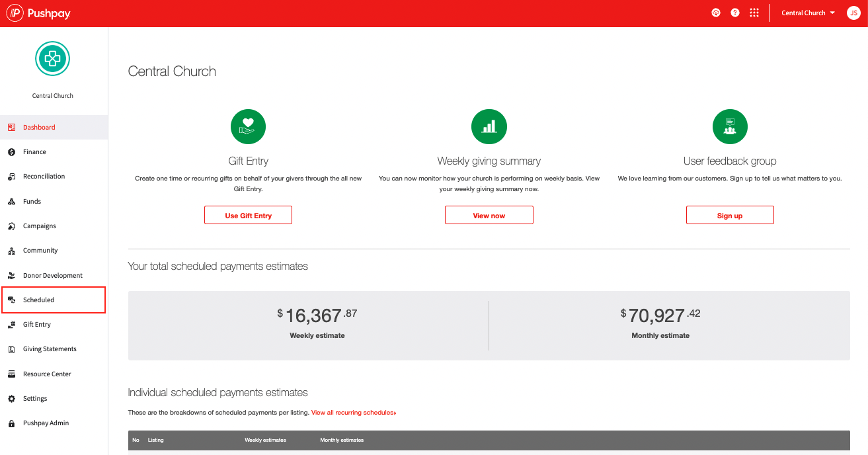
Task: Click the JS user avatar
Action: coord(853,13)
